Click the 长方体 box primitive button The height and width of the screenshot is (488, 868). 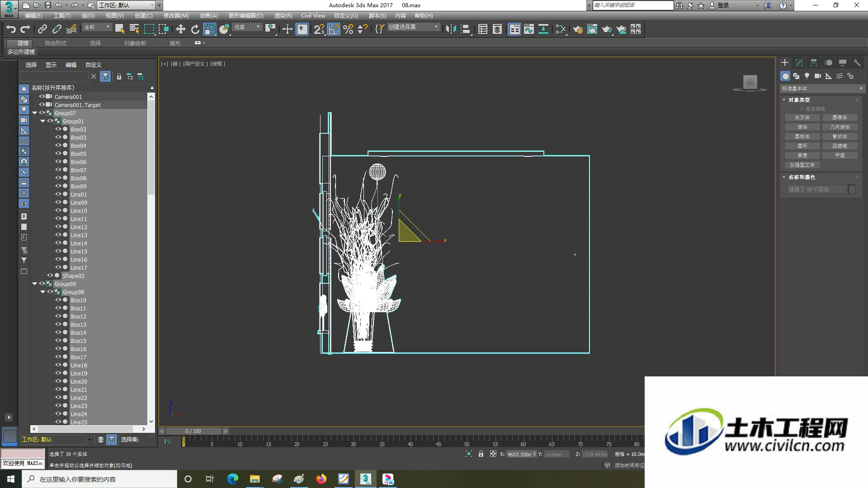802,117
